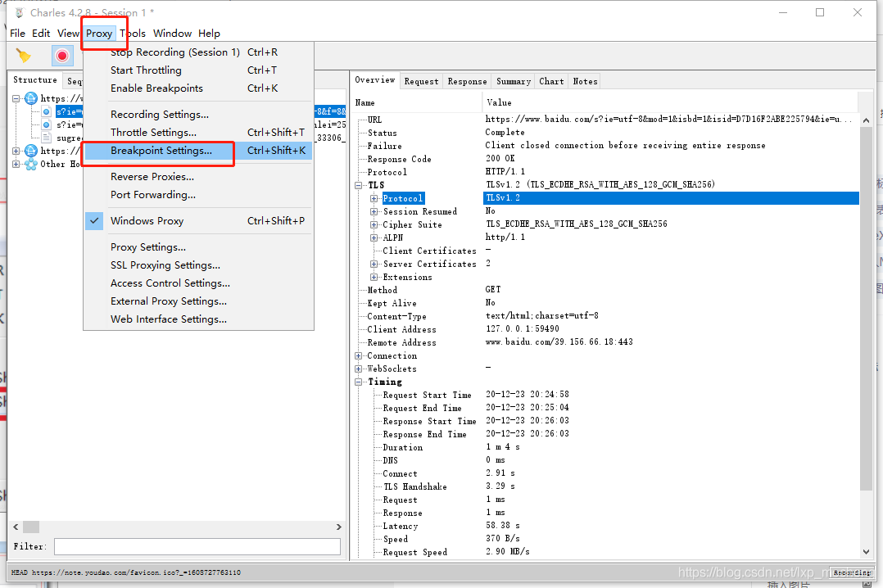
Task: Open the Edit menu
Action: pyautogui.click(x=41, y=34)
